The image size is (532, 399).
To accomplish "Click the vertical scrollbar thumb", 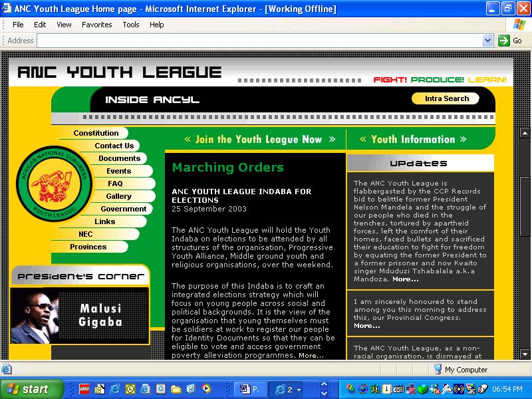I will click(525, 206).
